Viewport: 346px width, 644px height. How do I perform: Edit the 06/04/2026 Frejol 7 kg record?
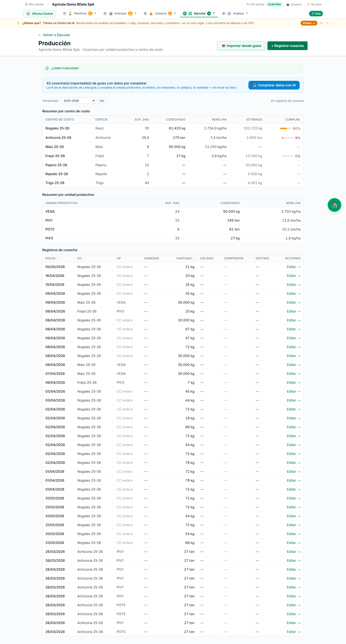click(x=294, y=383)
